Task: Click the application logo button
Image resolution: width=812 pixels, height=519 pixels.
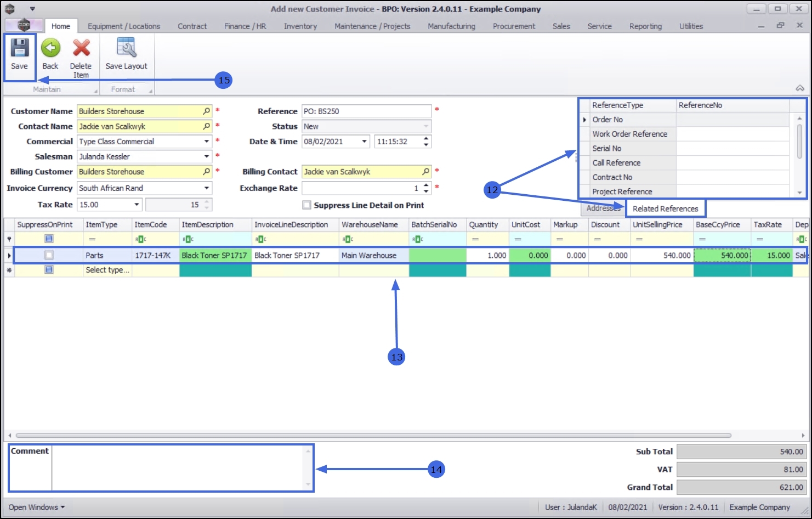Action: pyautogui.click(x=24, y=25)
